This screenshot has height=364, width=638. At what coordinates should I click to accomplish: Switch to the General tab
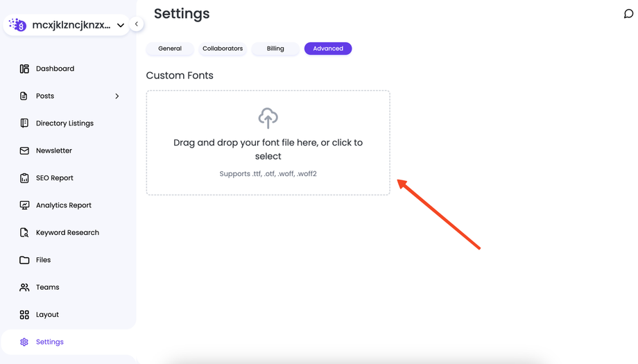170,49
